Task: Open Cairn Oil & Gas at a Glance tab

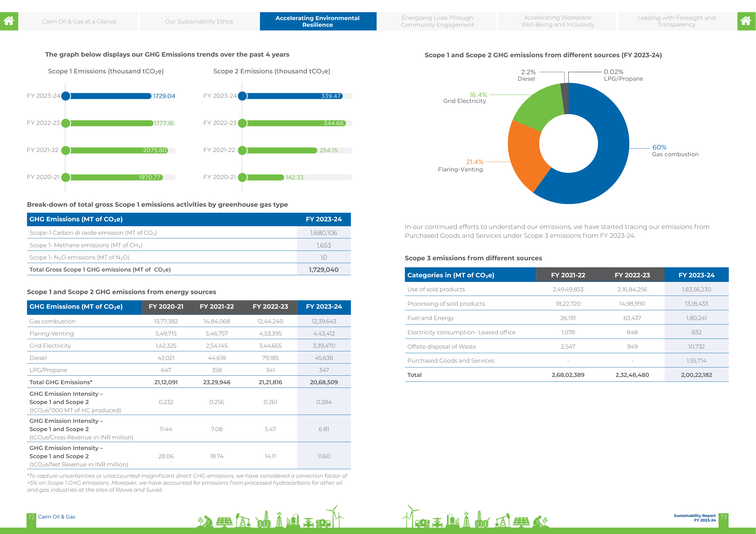Action: tap(79, 21)
